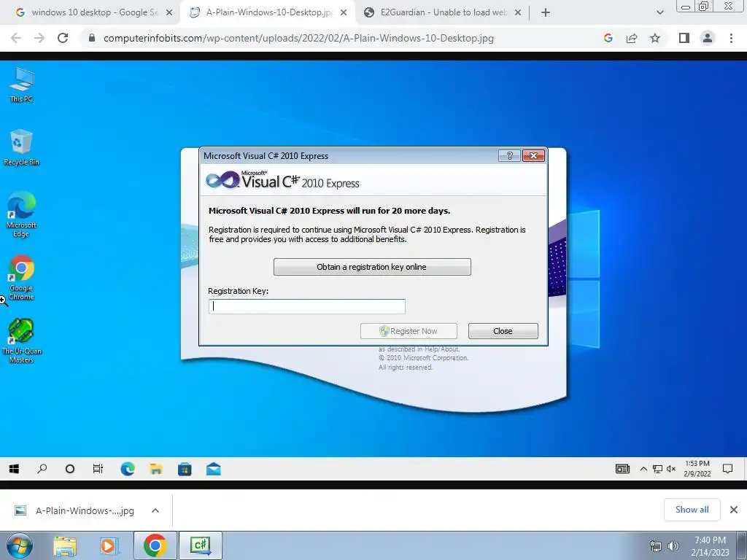Bookmark this page with star icon
747x560 pixels.
pyautogui.click(x=655, y=38)
